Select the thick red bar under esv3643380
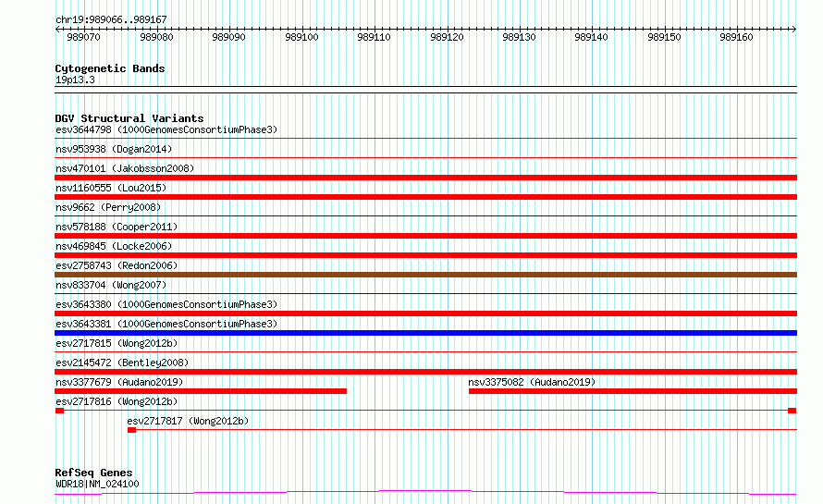The width and height of the screenshot is (823, 504). coord(425,313)
